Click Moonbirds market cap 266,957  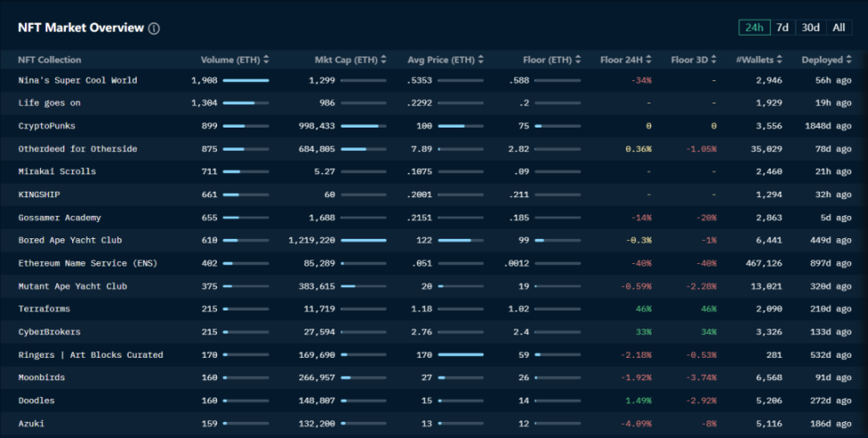point(317,377)
